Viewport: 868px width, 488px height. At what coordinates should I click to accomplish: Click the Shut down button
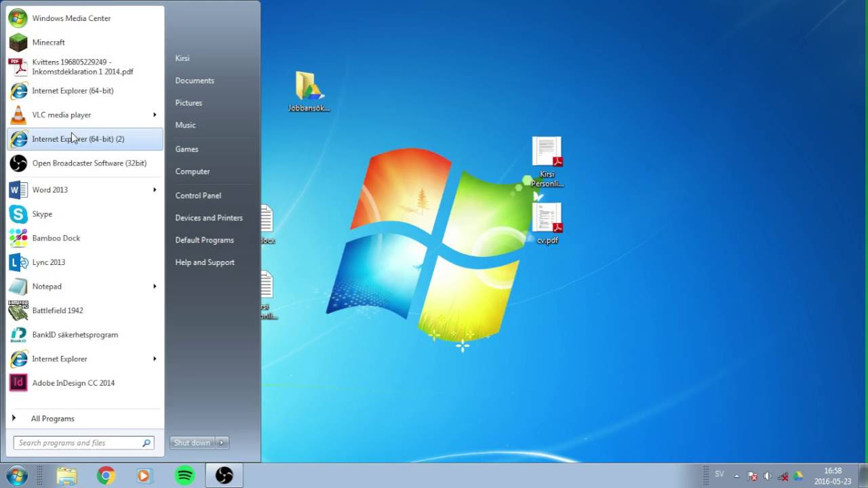(193, 443)
